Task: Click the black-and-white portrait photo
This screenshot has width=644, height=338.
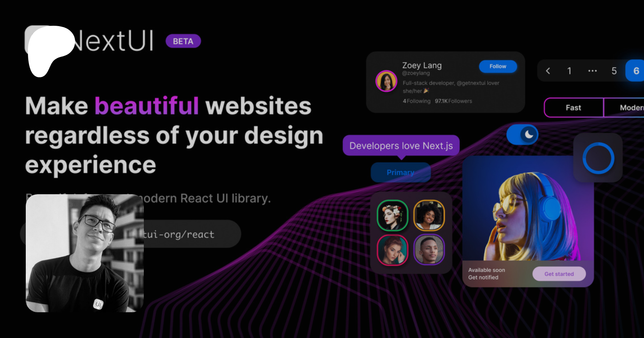Action: 85,253
